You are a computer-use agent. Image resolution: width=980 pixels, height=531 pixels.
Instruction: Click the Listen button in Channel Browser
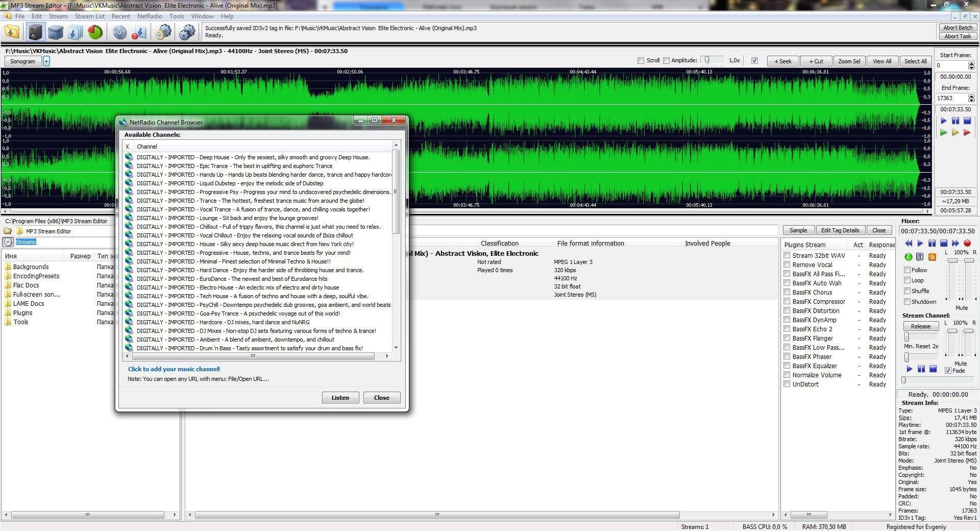click(340, 398)
